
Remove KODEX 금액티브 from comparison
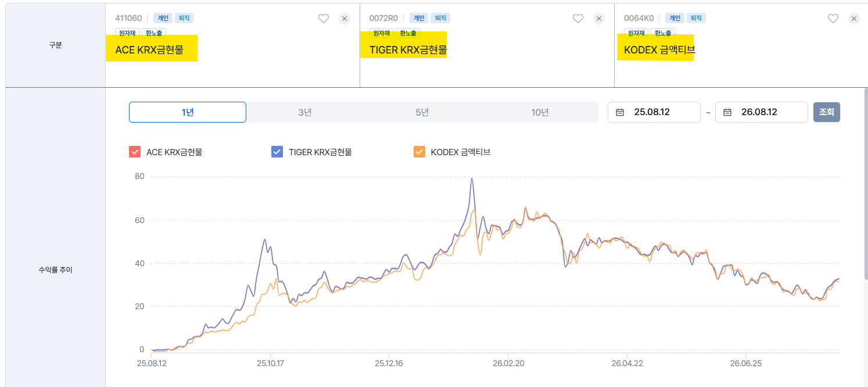coord(854,19)
